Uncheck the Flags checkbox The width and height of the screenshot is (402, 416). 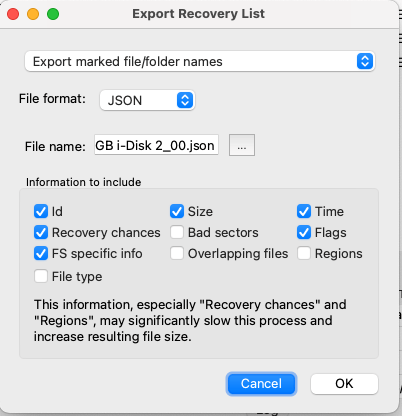click(x=304, y=232)
